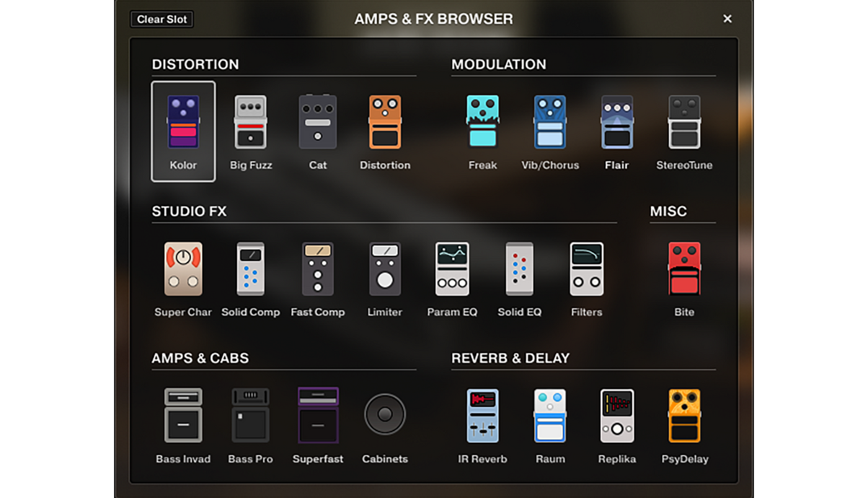Click the MODULATION section heading
Image resolution: width=868 pixels, height=498 pixels.
499,64
